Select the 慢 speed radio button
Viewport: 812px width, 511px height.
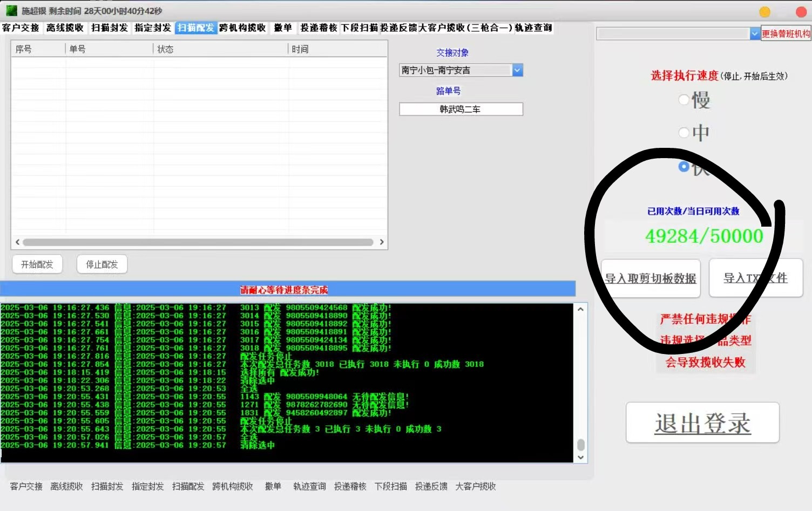click(x=684, y=99)
